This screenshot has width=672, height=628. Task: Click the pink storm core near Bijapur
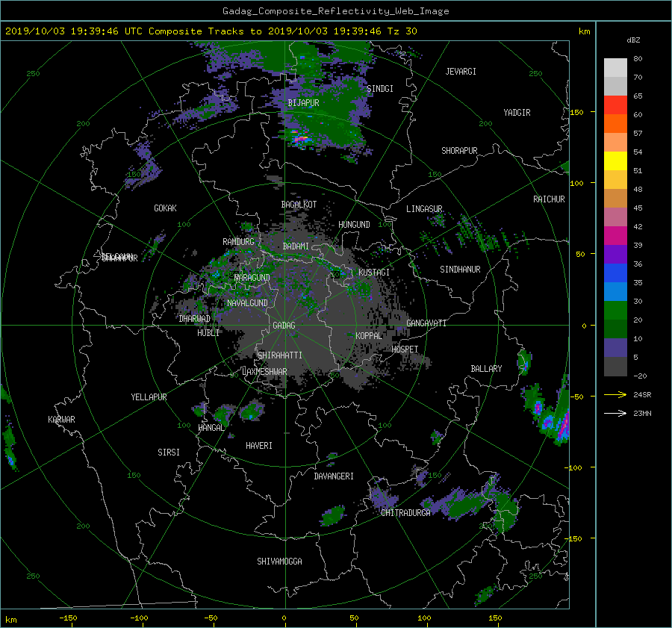point(301,138)
